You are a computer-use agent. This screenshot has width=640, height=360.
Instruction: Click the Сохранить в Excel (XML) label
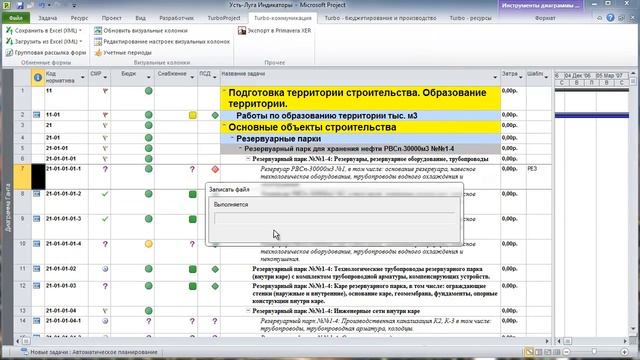[x=46, y=31]
